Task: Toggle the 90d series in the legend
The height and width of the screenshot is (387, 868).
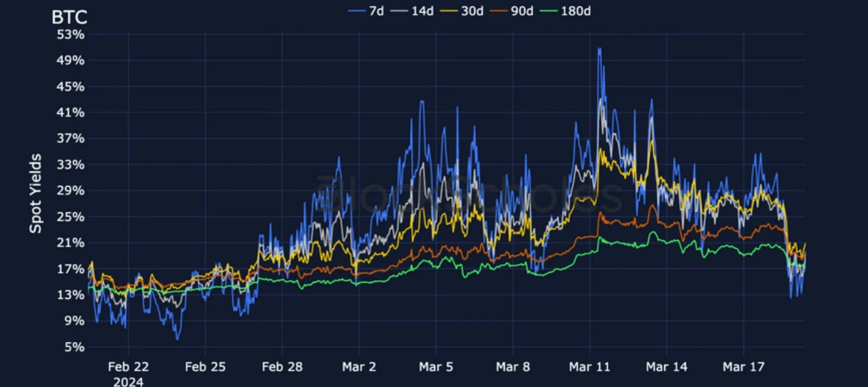Action: [512, 11]
